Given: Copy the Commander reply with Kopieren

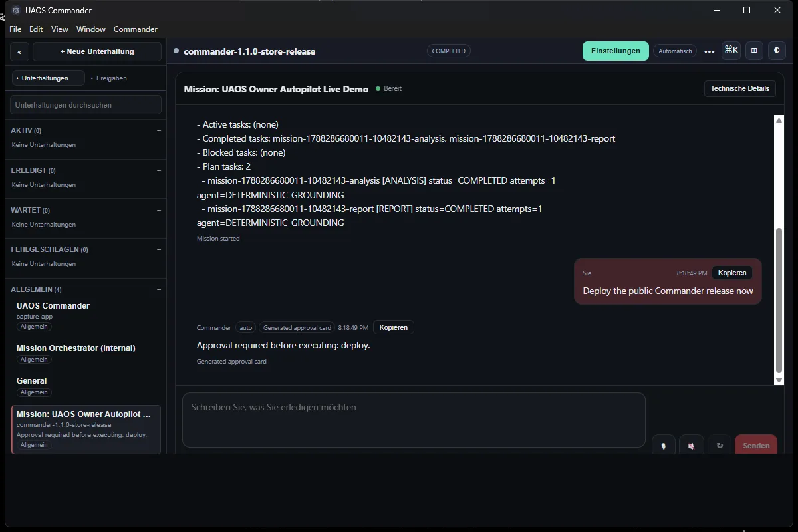Looking at the screenshot, I should click(x=393, y=327).
